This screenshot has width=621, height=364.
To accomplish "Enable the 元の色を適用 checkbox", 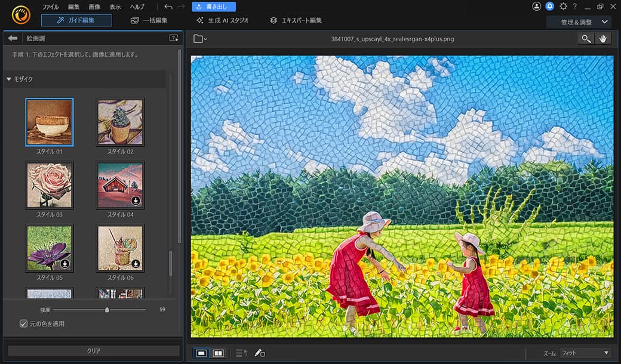I will pyautogui.click(x=23, y=323).
